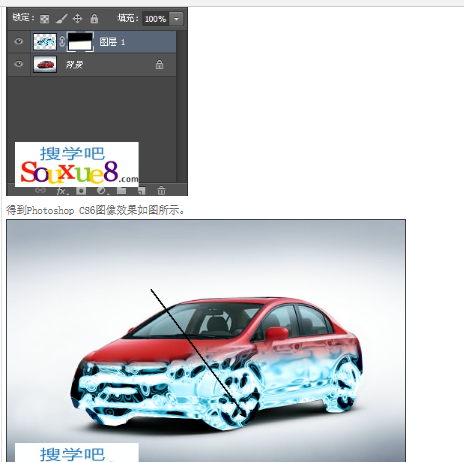
Task: Create a new adjustment layer with half-circle icon
Action: coord(101,191)
